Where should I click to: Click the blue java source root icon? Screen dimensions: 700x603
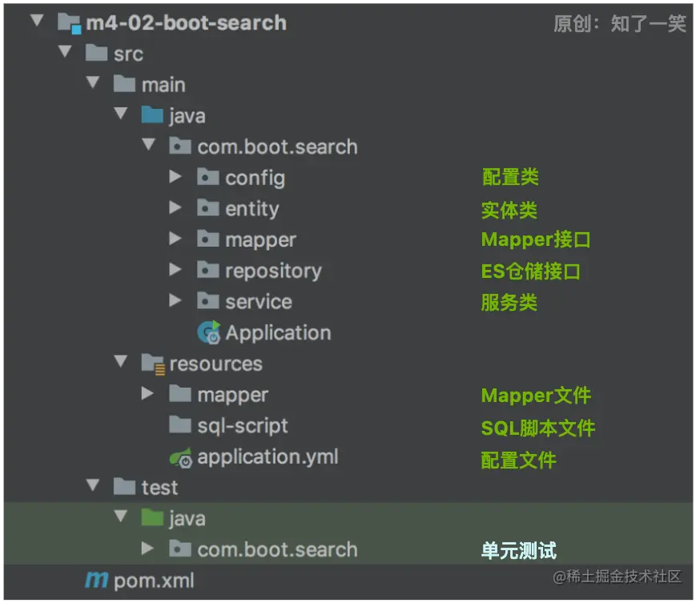(152, 115)
